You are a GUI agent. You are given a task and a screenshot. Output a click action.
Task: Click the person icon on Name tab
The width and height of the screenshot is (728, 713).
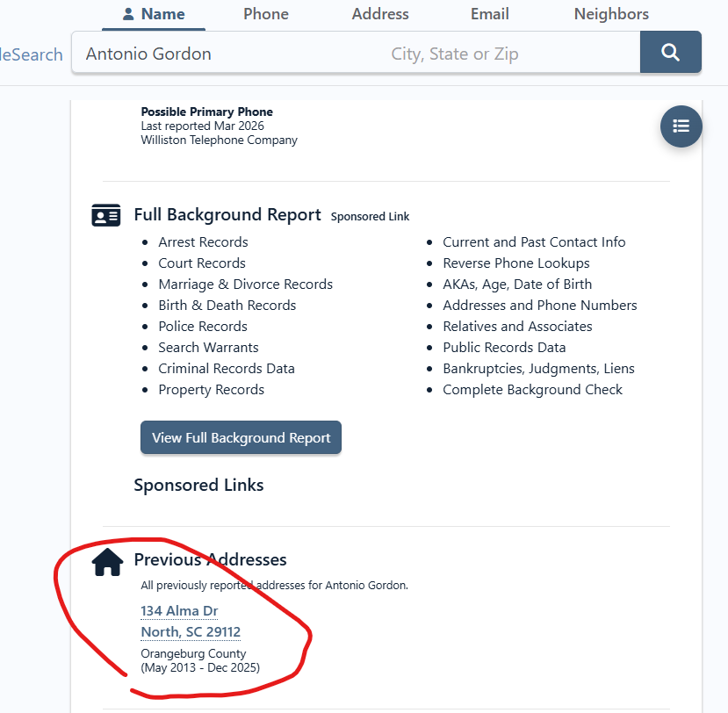[x=128, y=14]
